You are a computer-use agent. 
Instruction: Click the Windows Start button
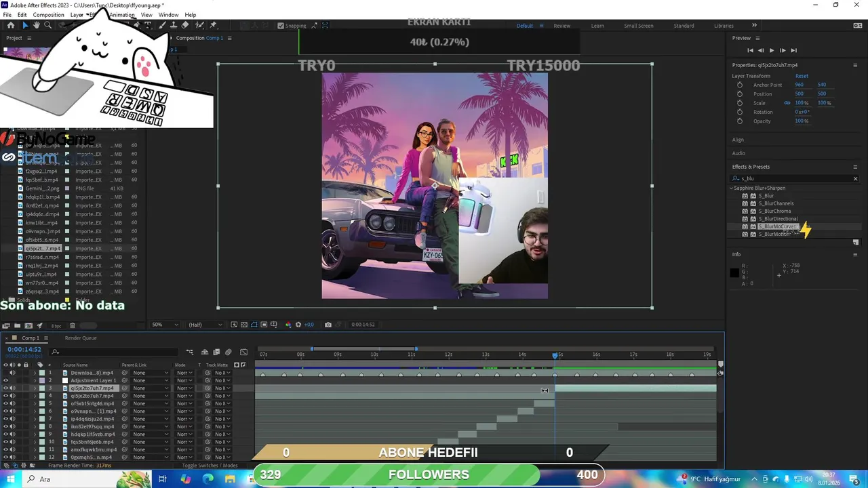(11, 479)
